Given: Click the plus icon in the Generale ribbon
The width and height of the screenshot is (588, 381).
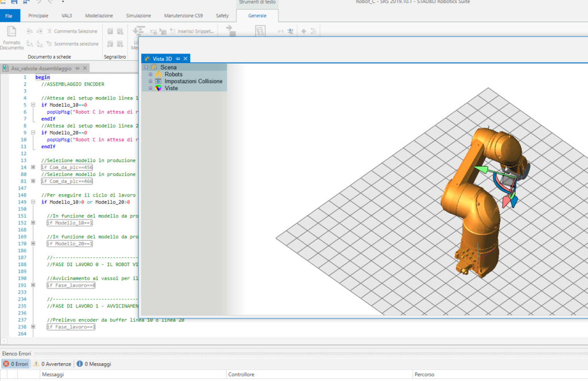Looking at the screenshot, I should [x=304, y=31].
